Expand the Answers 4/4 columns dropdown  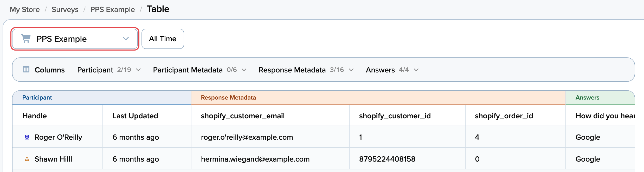(392, 70)
